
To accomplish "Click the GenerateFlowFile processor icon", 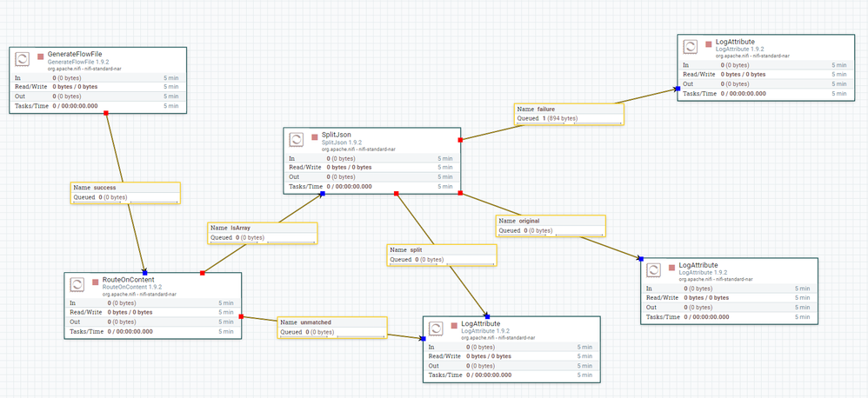I will click(22, 59).
